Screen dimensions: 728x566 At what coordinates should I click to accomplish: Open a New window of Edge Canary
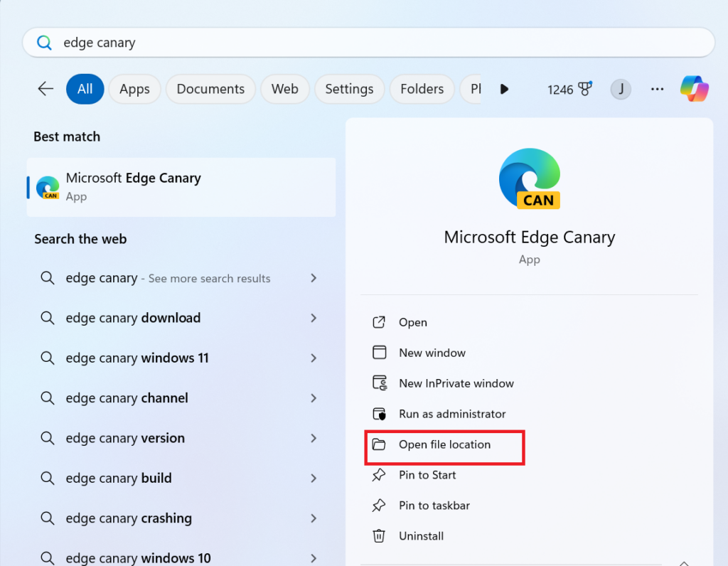point(432,353)
